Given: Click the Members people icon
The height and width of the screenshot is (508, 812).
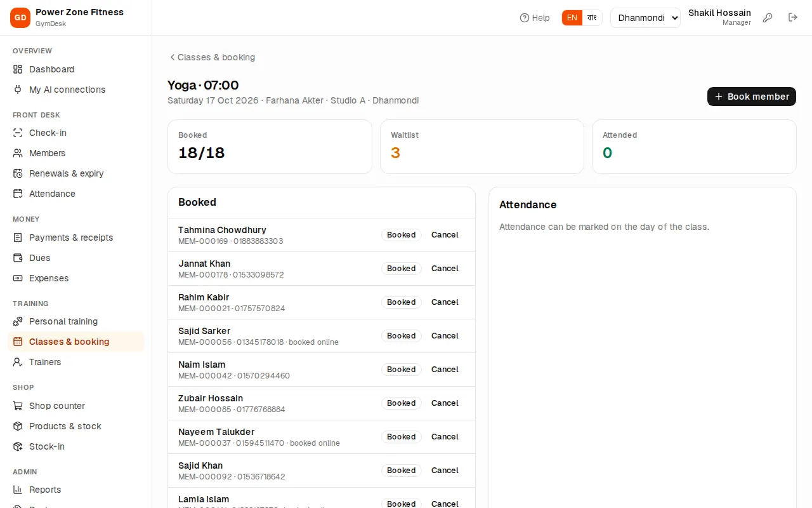Looking at the screenshot, I should (x=18, y=153).
